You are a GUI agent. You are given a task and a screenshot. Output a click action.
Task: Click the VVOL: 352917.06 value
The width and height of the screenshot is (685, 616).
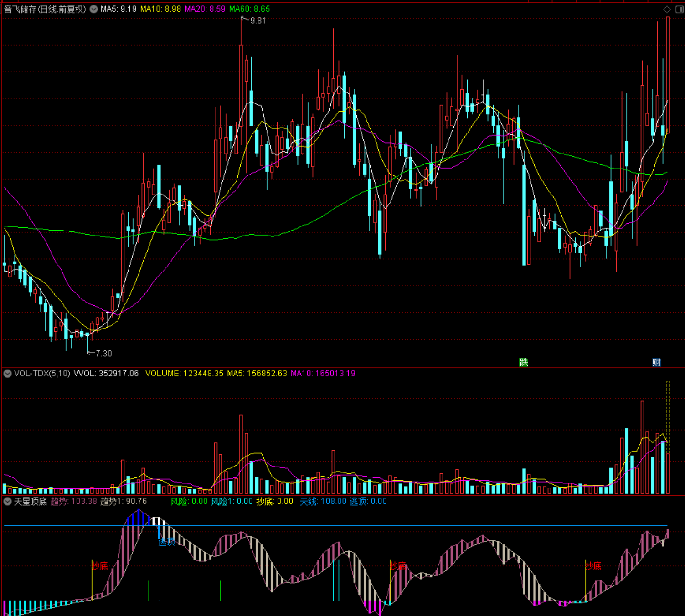(106, 374)
